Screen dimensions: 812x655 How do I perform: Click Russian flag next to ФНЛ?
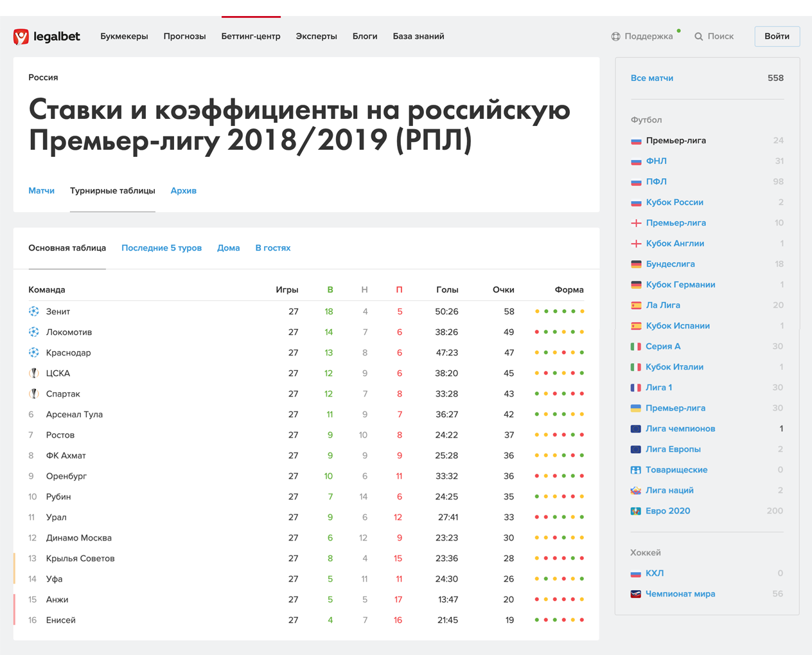[636, 161]
